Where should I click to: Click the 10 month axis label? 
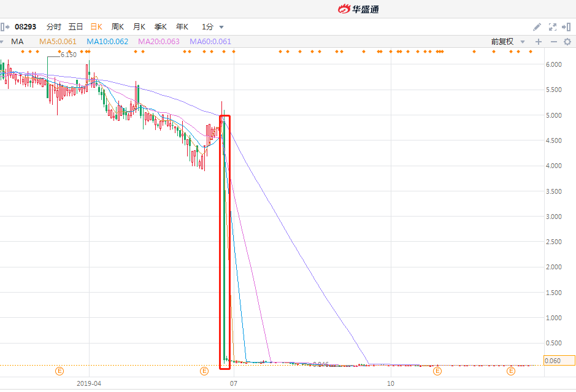pos(391,383)
